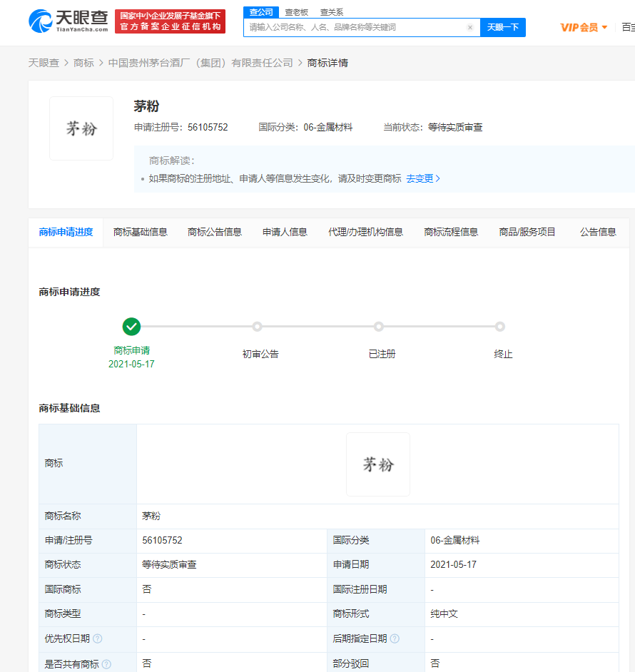
Task: Switch to the 商标基础信息 tab
Action: pos(141,232)
